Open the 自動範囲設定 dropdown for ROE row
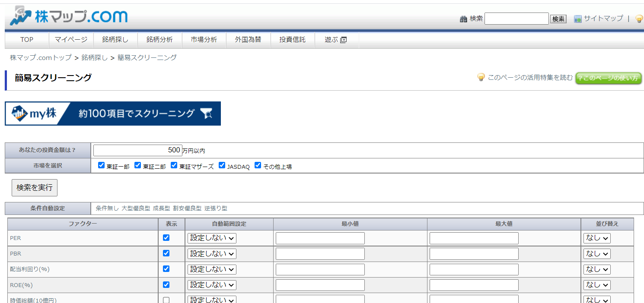 pyautogui.click(x=211, y=285)
